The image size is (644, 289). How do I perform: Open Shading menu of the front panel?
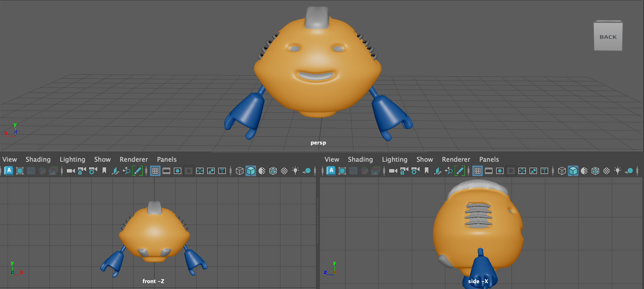(x=38, y=159)
